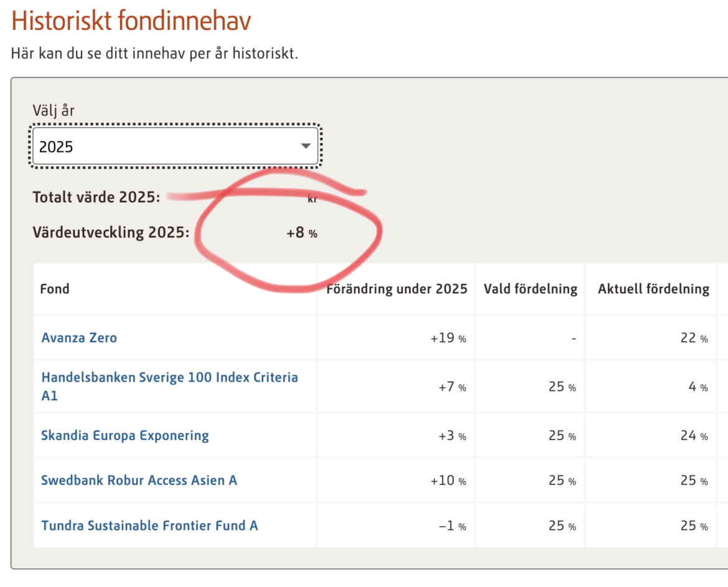This screenshot has width=728, height=587.
Task: Click the Vald fördelning column header
Action: (x=530, y=289)
